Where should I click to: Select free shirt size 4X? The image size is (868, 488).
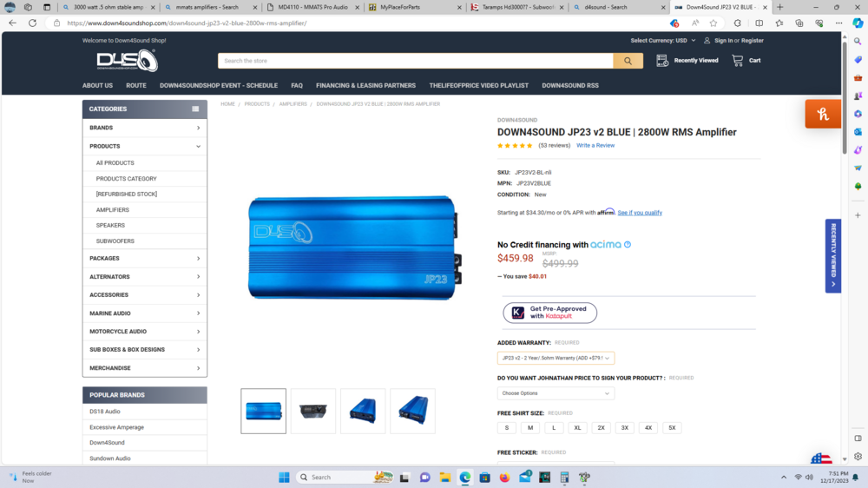(648, 427)
